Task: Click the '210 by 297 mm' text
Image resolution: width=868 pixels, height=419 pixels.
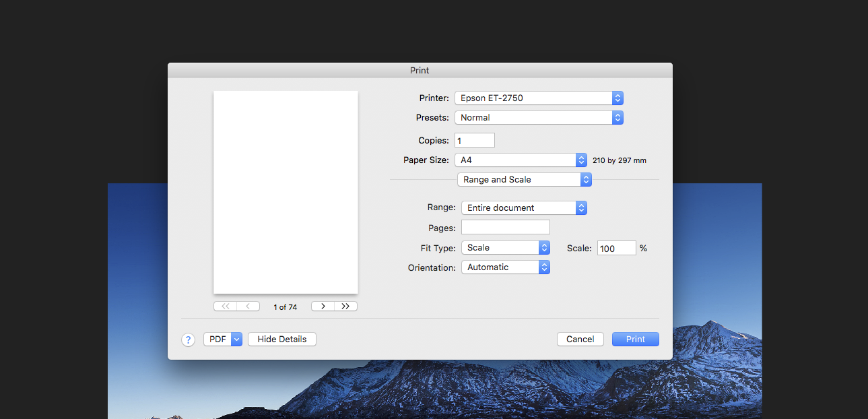Action: (620, 161)
